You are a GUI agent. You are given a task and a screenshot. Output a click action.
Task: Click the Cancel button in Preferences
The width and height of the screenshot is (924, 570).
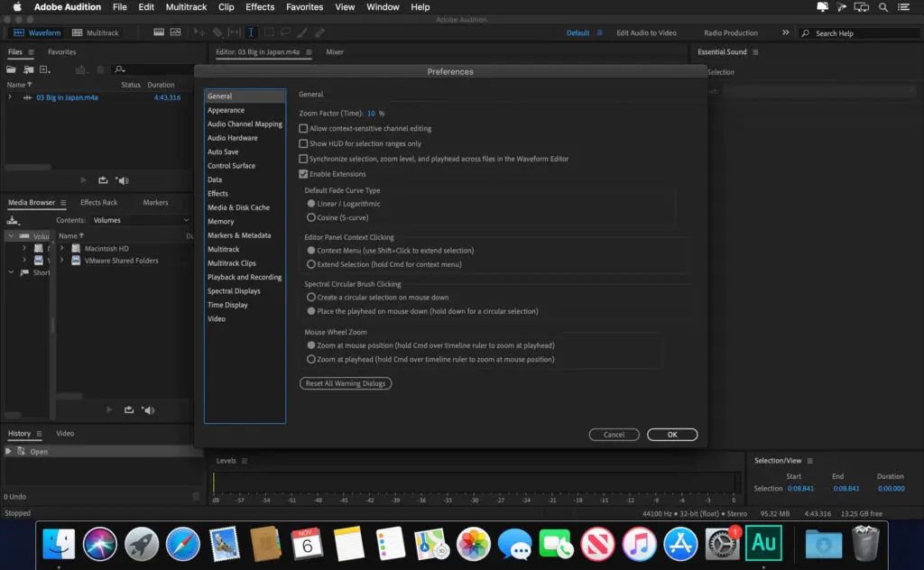pos(614,435)
